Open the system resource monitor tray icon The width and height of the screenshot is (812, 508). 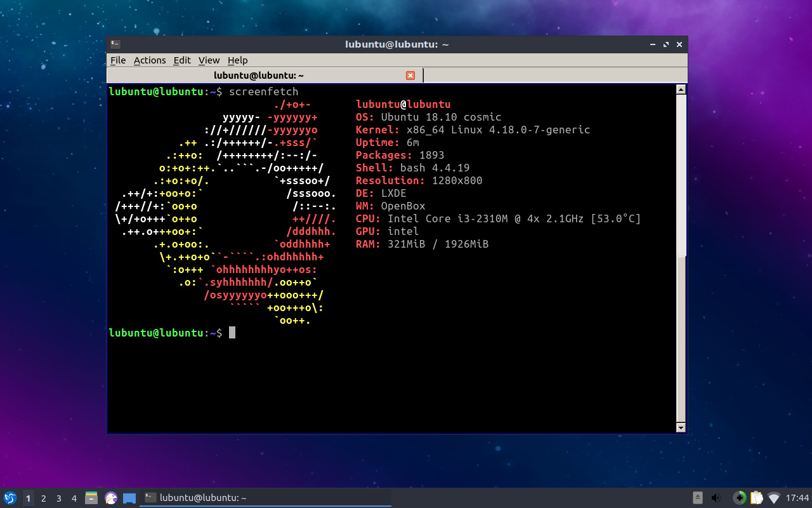tap(740, 498)
